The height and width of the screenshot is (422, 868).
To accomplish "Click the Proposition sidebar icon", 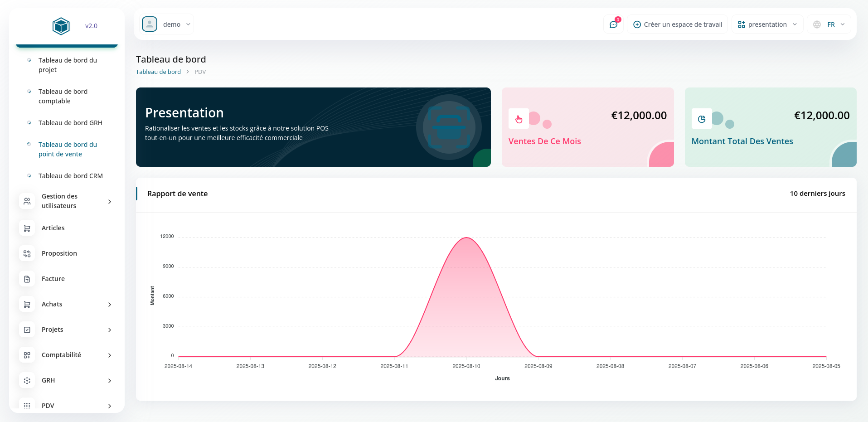I will point(27,253).
